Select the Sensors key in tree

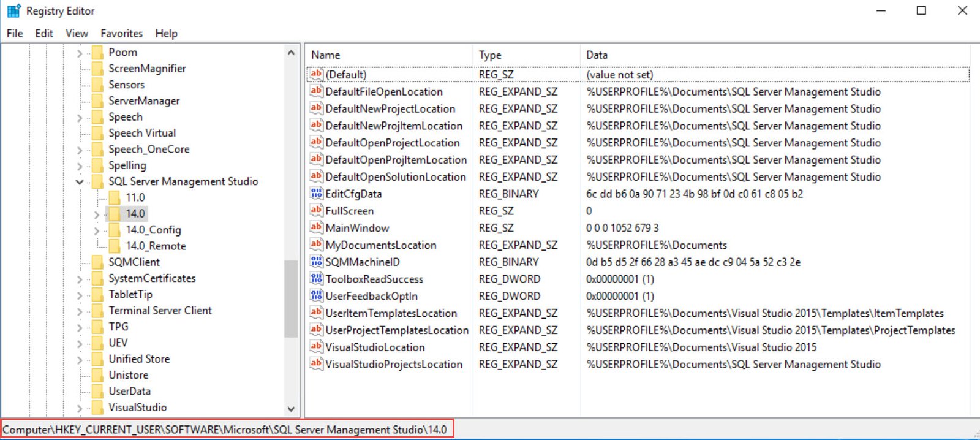click(126, 85)
